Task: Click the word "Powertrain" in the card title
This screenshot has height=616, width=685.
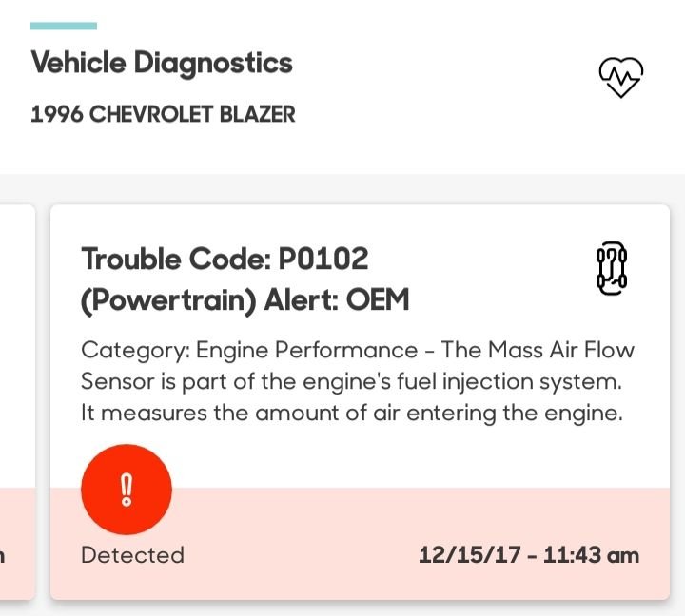Action: [163, 300]
